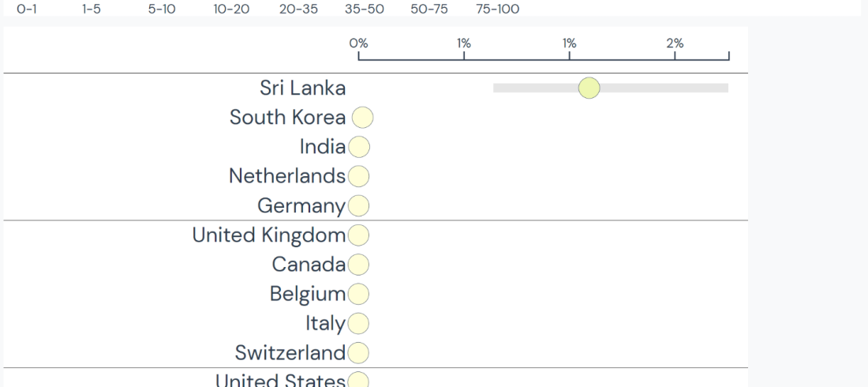Select the 35-50 legend range
Viewport: 868px width, 387px height.
click(x=365, y=9)
